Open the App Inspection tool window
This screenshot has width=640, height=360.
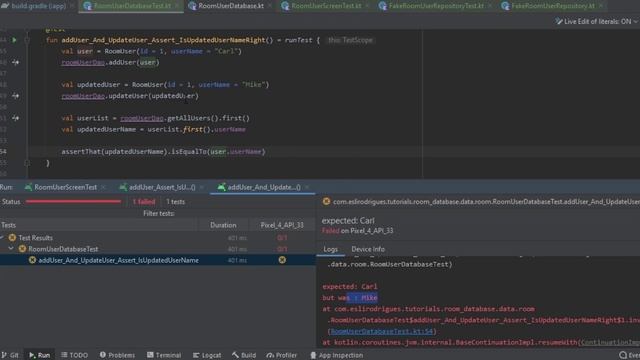point(336,355)
